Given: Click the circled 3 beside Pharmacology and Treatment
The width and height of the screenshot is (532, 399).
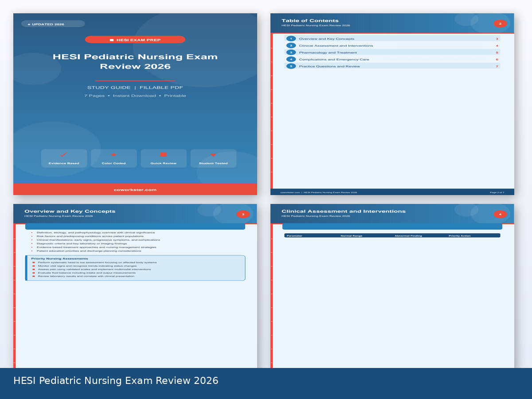Looking at the screenshot, I should [291, 52].
